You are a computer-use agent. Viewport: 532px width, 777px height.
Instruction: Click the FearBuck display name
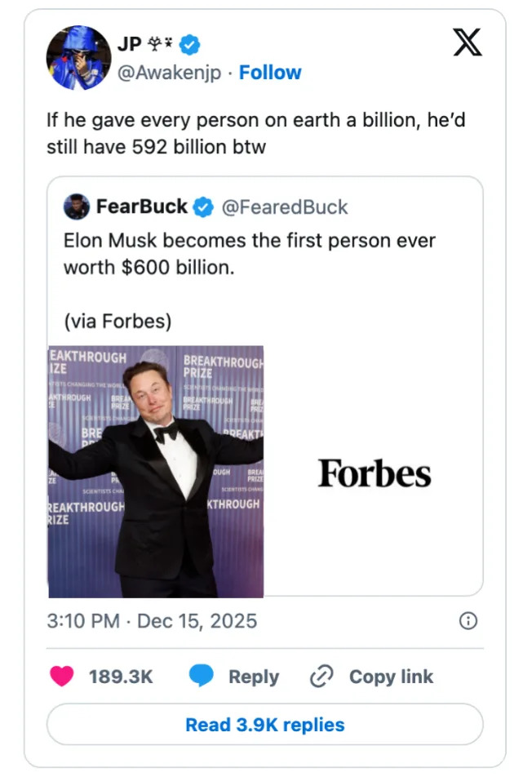[x=142, y=207]
